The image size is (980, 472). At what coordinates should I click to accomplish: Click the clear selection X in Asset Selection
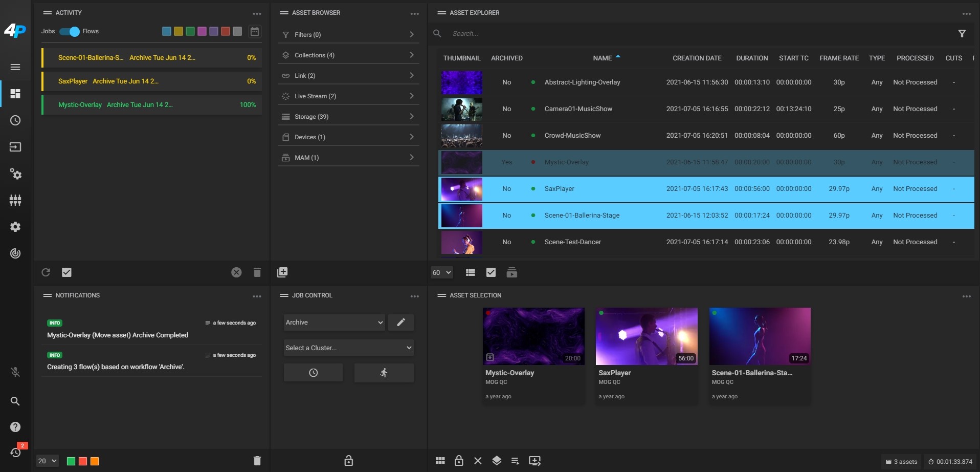(x=478, y=461)
